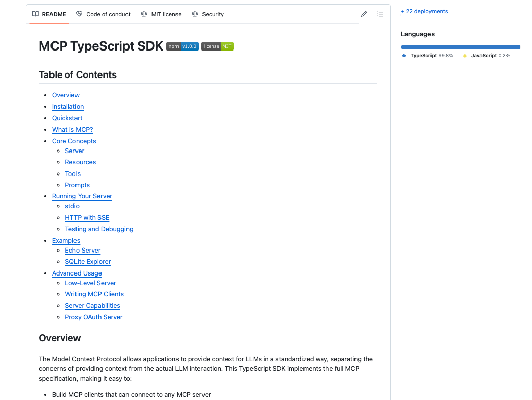Click the Proxy OAuth Server link
The width and height of the screenshot is (532, 400).
93,317
